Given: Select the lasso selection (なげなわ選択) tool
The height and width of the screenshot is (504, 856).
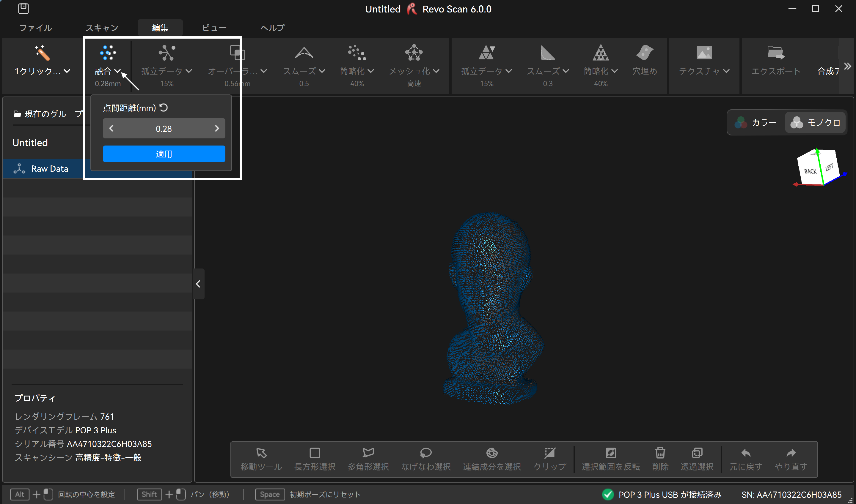Looking at the screenshot, I should [425, 453].
